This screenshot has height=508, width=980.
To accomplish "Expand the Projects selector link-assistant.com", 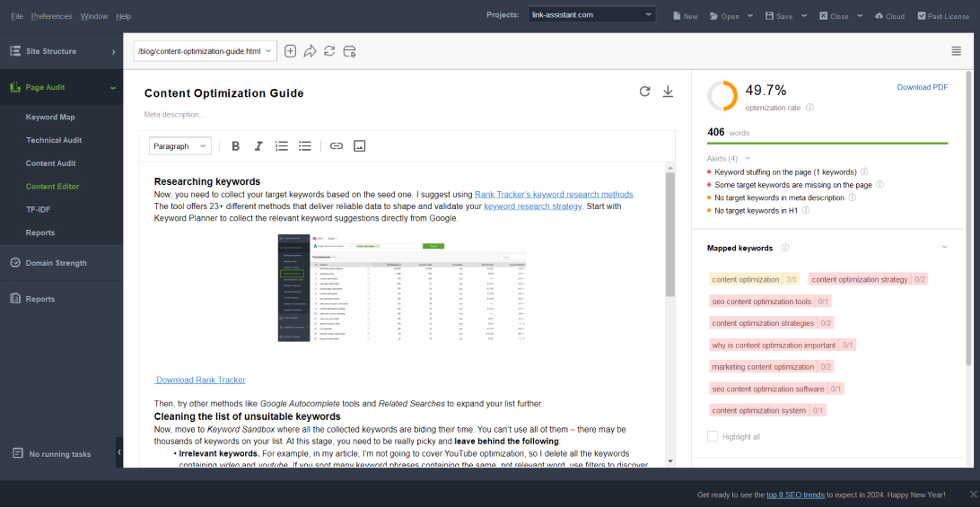I will pos(591,15).
